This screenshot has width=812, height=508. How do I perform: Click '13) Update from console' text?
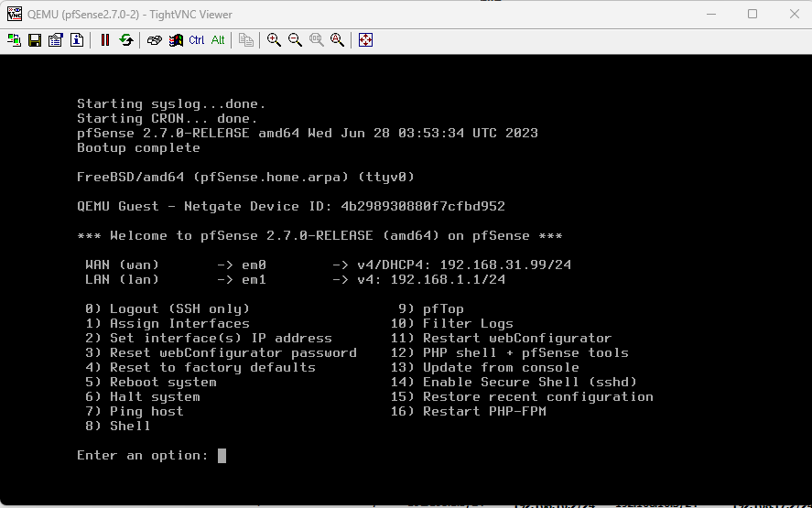(x=484, y=368)
